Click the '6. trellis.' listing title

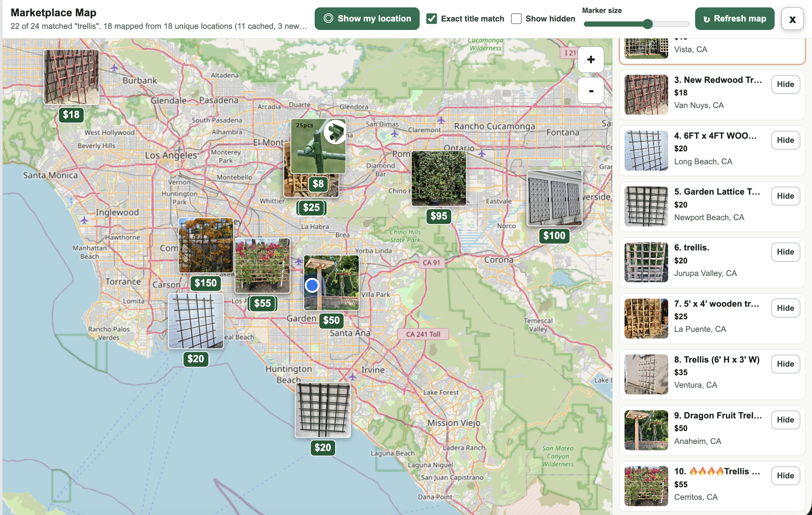[x=691, y=248]
